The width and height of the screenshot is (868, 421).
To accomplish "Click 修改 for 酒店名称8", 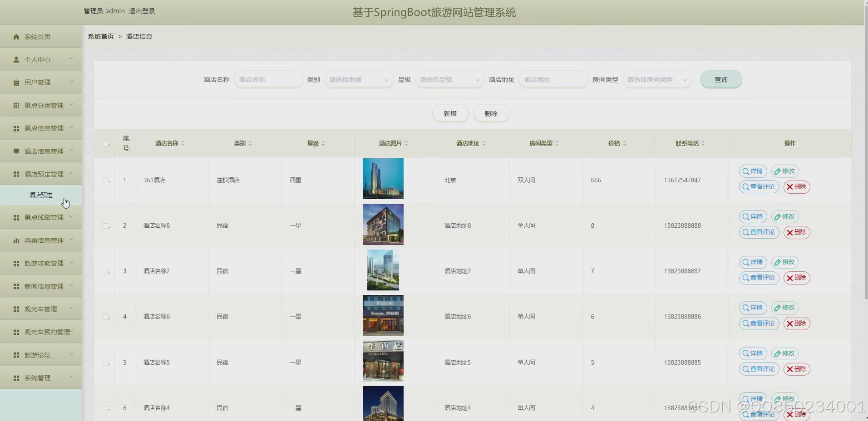I will coord(785,216).
